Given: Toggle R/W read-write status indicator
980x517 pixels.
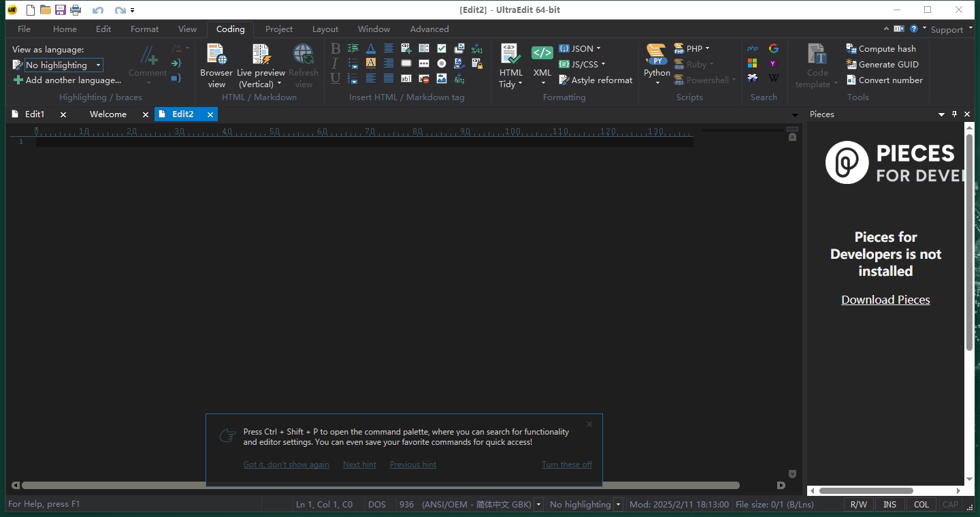Looking at the screenshot, I should (x=859, y=505).
